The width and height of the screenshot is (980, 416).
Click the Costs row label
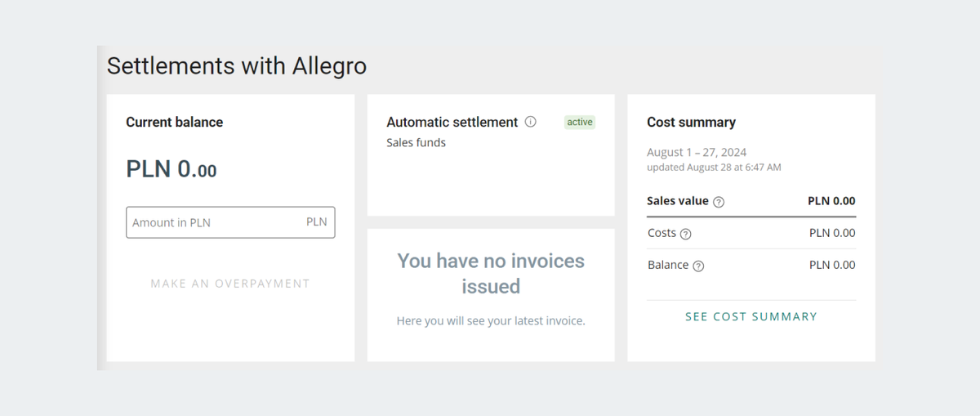point(661,233)
